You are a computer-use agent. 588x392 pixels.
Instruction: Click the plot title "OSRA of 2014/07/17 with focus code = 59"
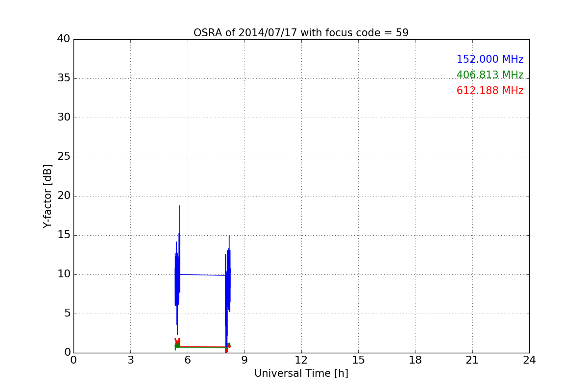301,33
